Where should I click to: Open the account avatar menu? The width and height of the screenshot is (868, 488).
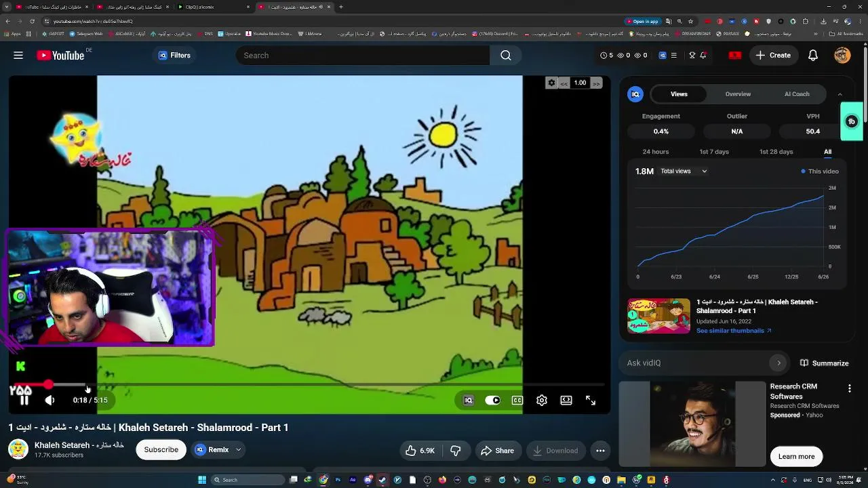pyautogui.click(x=842, y=56)
